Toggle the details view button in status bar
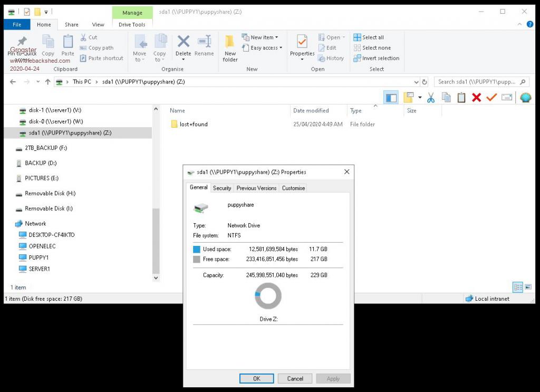The width and height of the screenshot is (540, 392). pyautogui.click(x=518, y=287)
